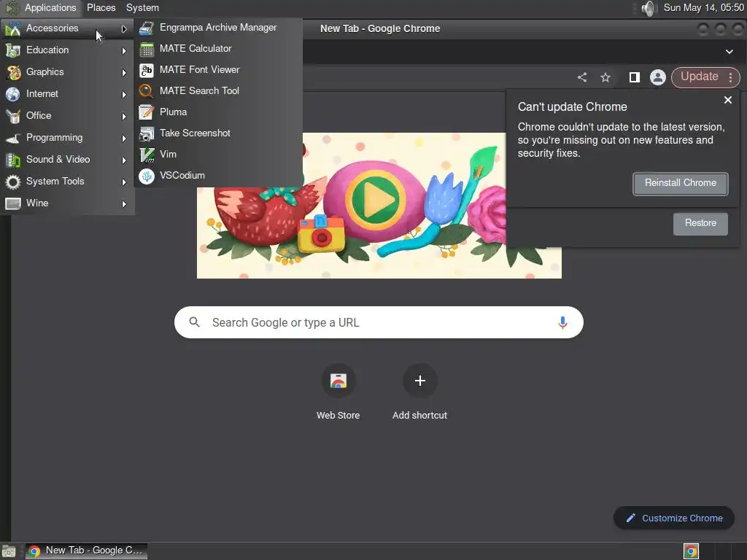Click the Add shortcut plus icon
Viewport: 747px width, 560px height.
pos(419,381)
